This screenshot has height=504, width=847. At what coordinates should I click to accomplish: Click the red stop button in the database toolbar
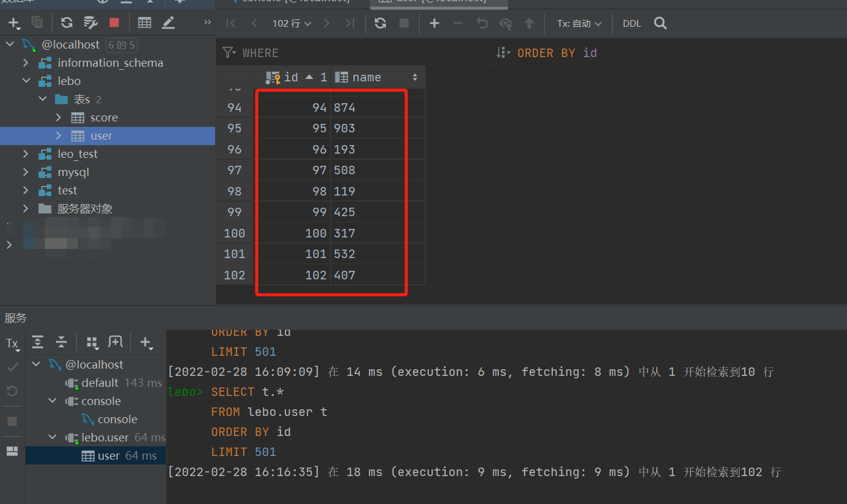(114, 23)
